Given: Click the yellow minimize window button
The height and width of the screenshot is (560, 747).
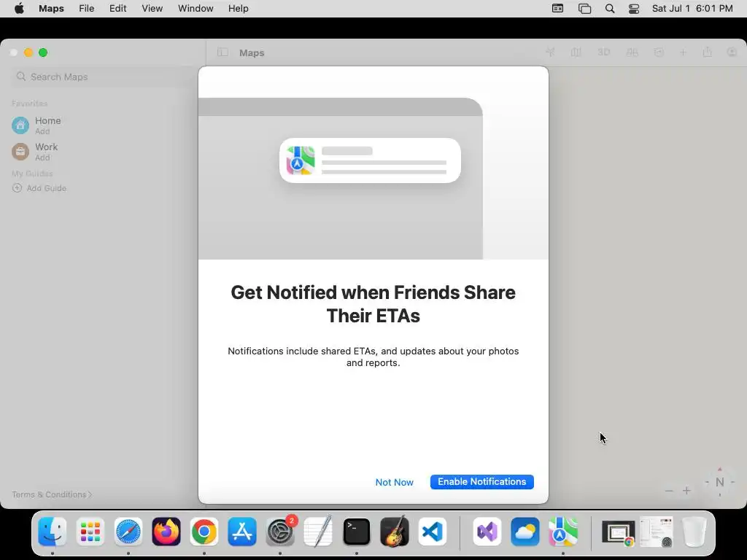Looking at the screenshot, I should click(x=28, y=52).
